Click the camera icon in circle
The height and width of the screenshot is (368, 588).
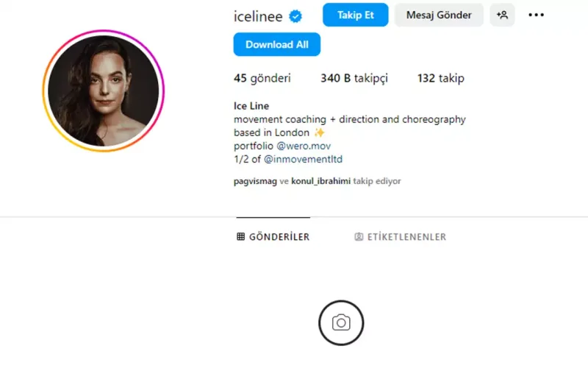point(341,322)
